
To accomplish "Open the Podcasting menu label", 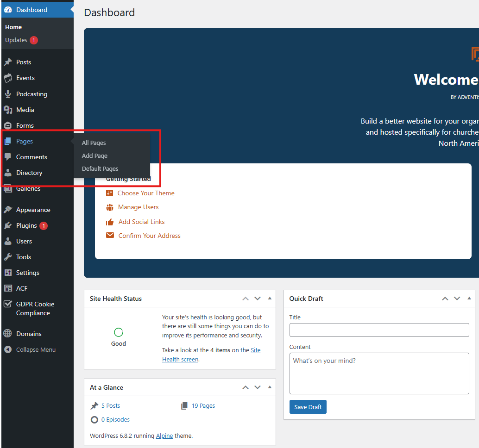I will (32, 94).
